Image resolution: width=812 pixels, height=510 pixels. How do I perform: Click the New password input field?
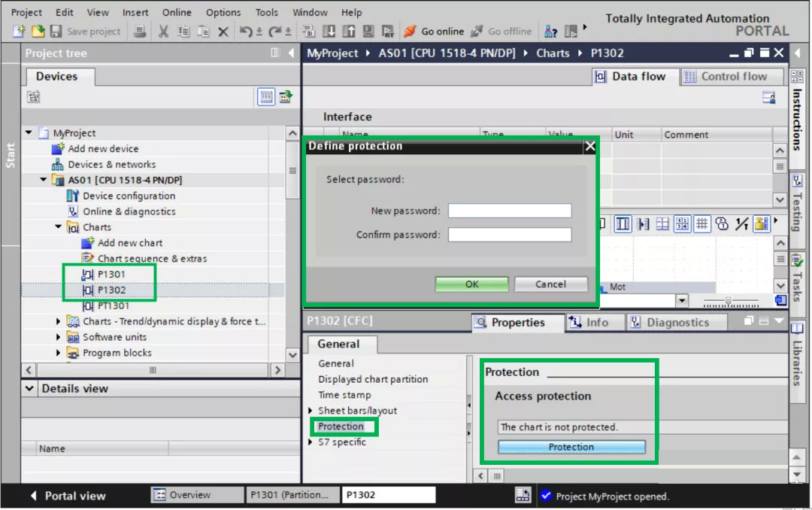(510, 211)
